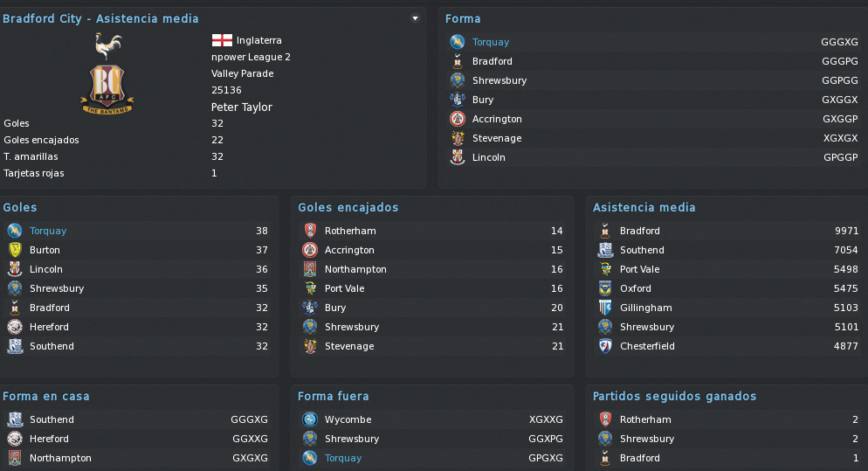
Task: Click Hereford badge in Forma en casa
Action: click(x=15, y=439)
